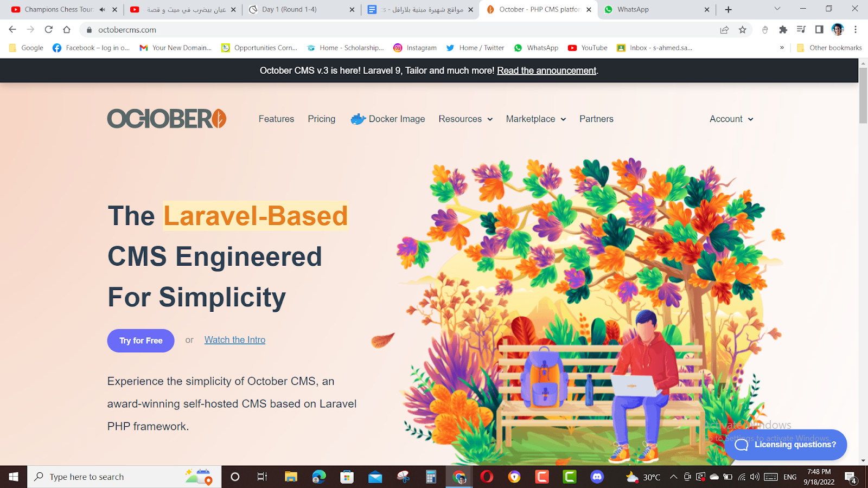This screenshot has width=868, height=488.
Task: Open the Features menu item
Action: [x=276, y=119]
